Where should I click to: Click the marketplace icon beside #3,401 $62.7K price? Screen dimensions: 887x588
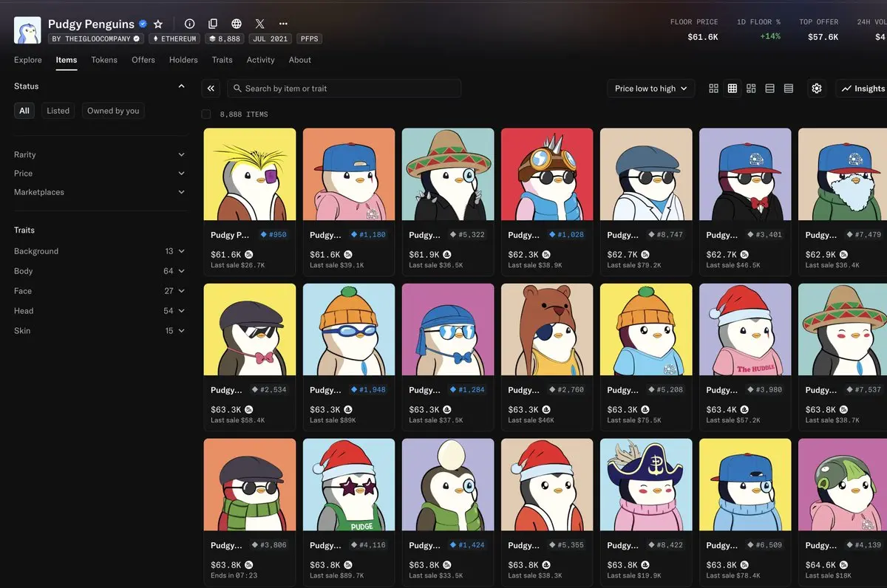[744, 254]
